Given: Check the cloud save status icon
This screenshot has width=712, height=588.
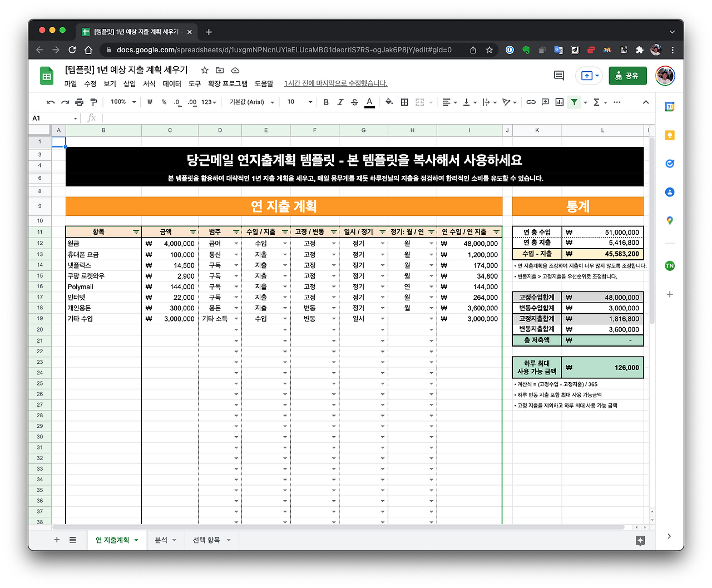Looking at the screenshot, I should [235, 70].
